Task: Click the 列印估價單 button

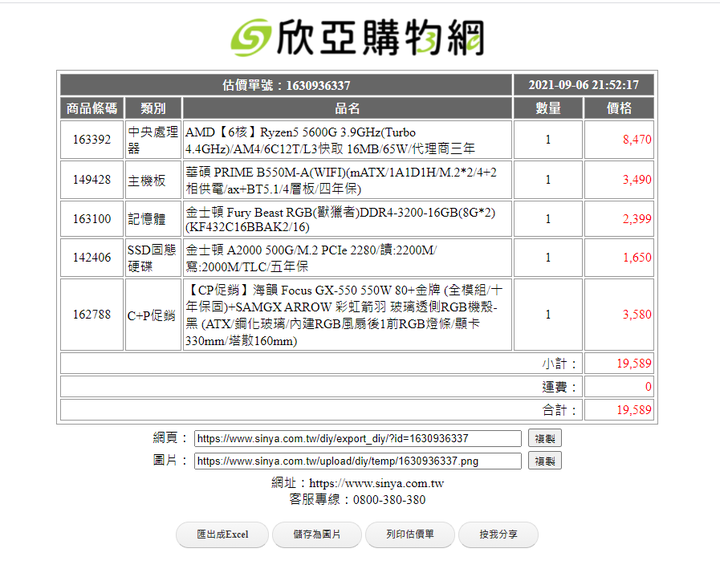Action: (x=410, y=534)
